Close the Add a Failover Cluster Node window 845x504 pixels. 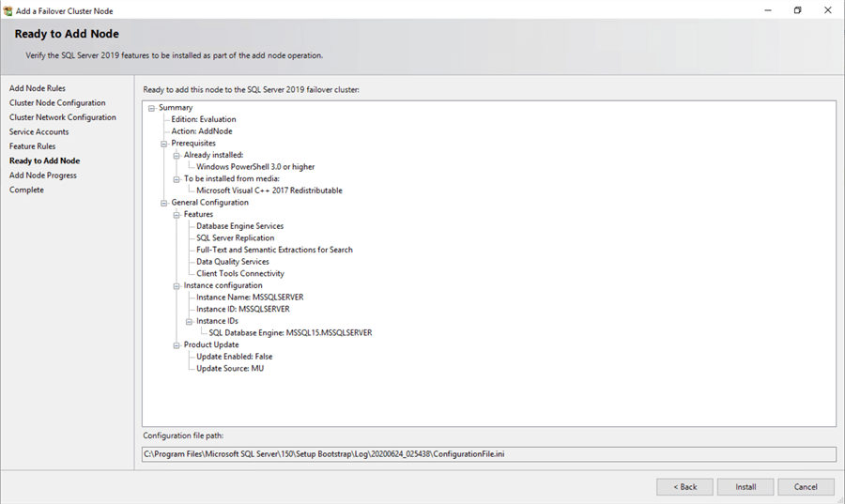point(828,10)
